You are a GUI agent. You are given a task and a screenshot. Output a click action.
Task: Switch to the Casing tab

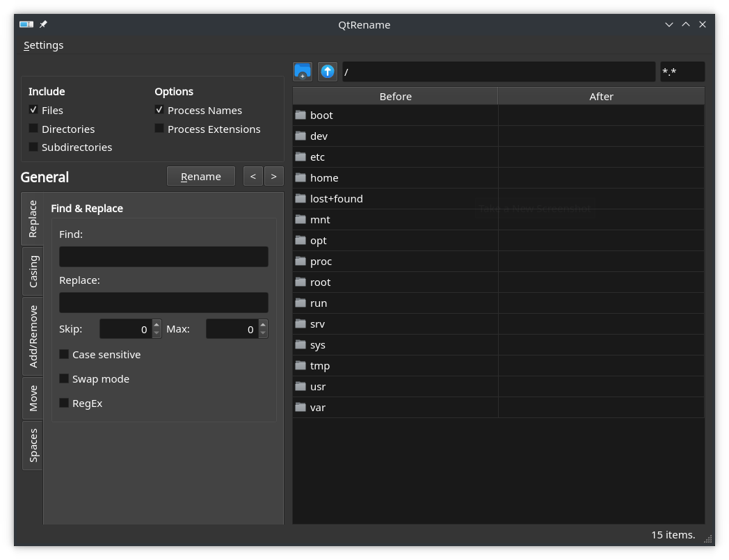tap(32, 270)
